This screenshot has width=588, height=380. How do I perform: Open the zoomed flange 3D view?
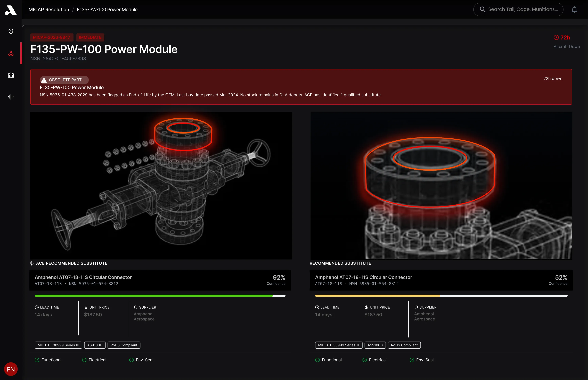pyautogui.click(x=441, y=186)
